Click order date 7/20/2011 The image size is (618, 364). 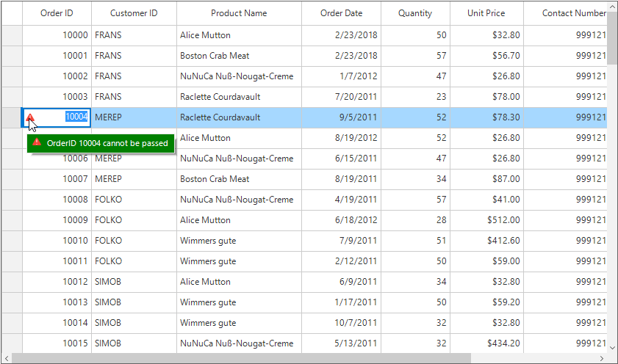click(x=356, y=97)
